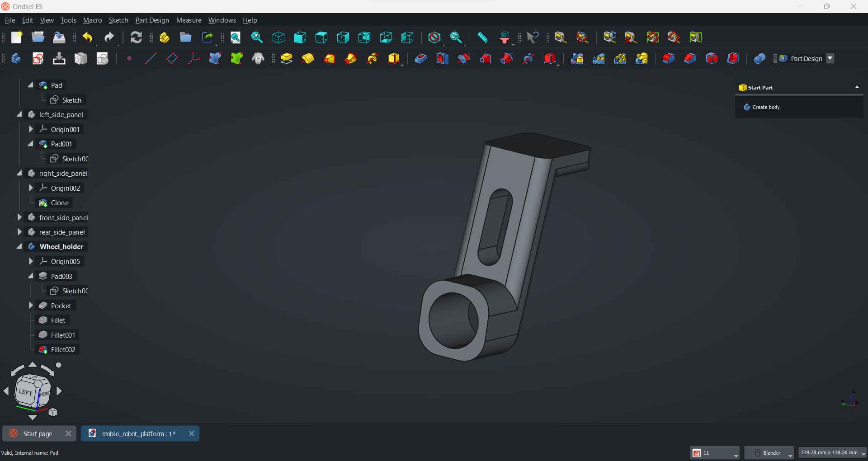
Task: Open the Part Design menu
Action: 152,20
